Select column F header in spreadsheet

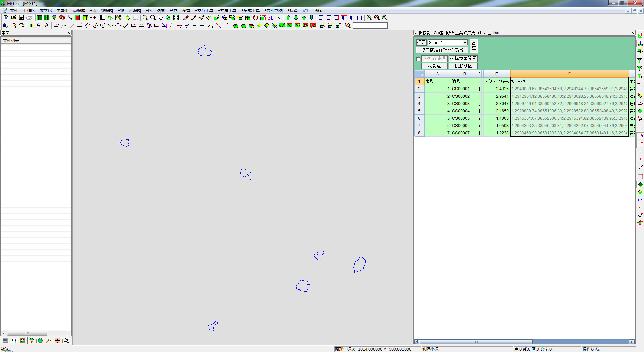(569, 74)
